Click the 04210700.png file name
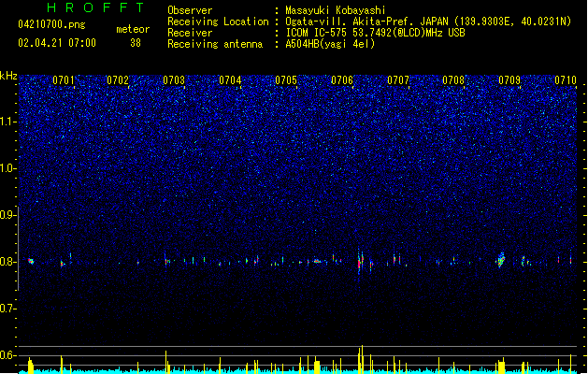588x374 pixels. pos(51,24)
